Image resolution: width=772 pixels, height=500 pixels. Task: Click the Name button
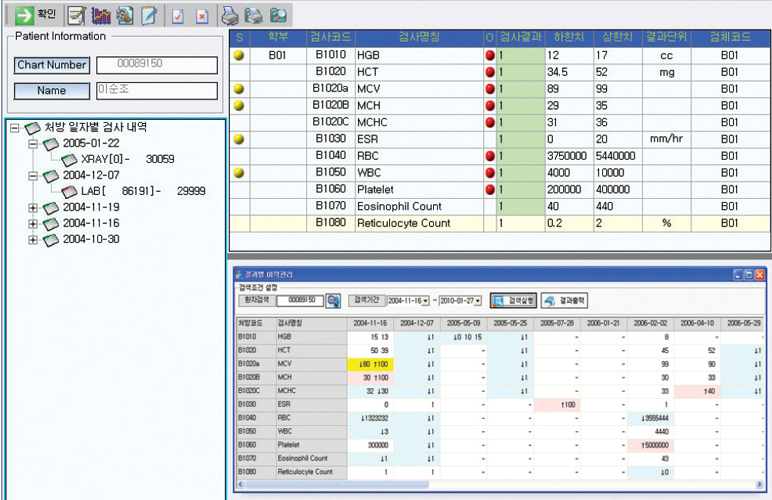point(52,91)
